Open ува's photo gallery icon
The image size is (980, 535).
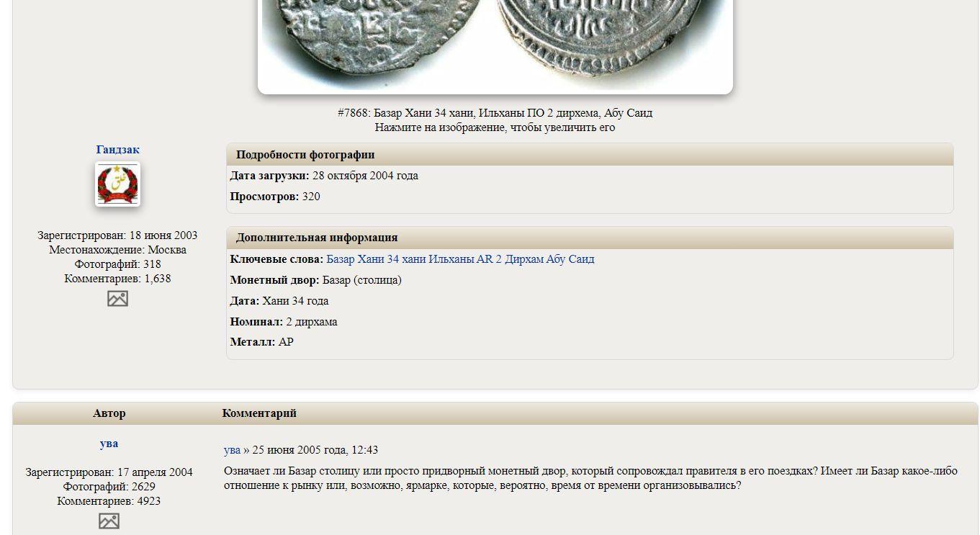pyautogui.click(x=109, y=521)
